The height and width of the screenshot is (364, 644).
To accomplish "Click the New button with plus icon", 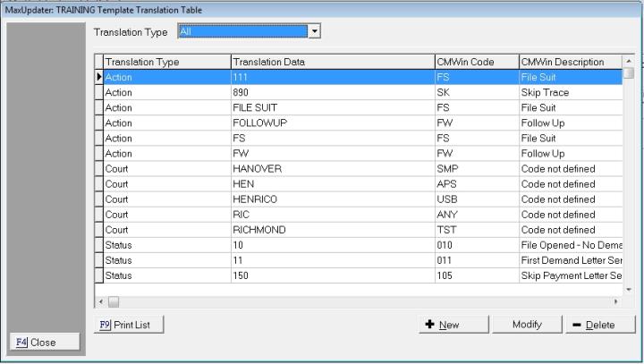I will point(454,325).
